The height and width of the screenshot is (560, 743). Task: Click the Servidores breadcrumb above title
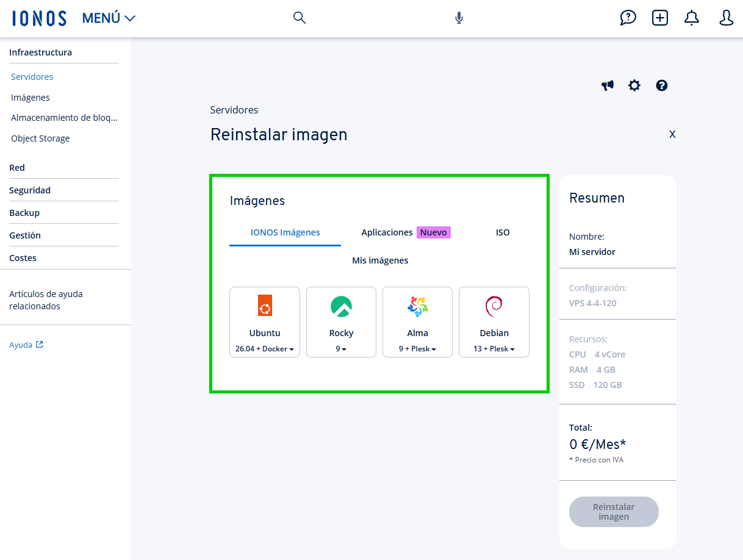pos(234,110)
